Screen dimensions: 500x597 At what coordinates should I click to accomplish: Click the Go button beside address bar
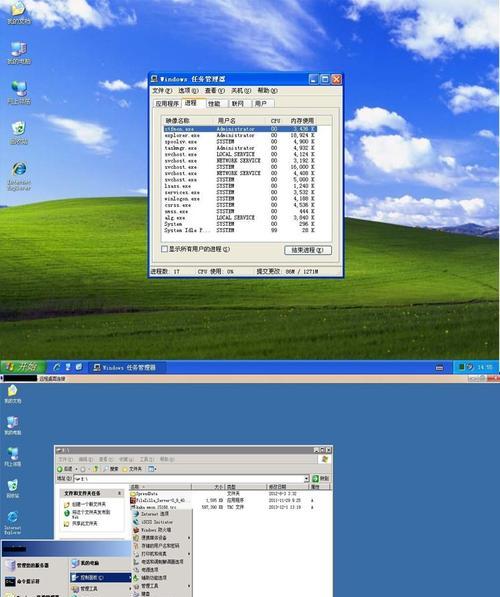click(x=321, y=479)
